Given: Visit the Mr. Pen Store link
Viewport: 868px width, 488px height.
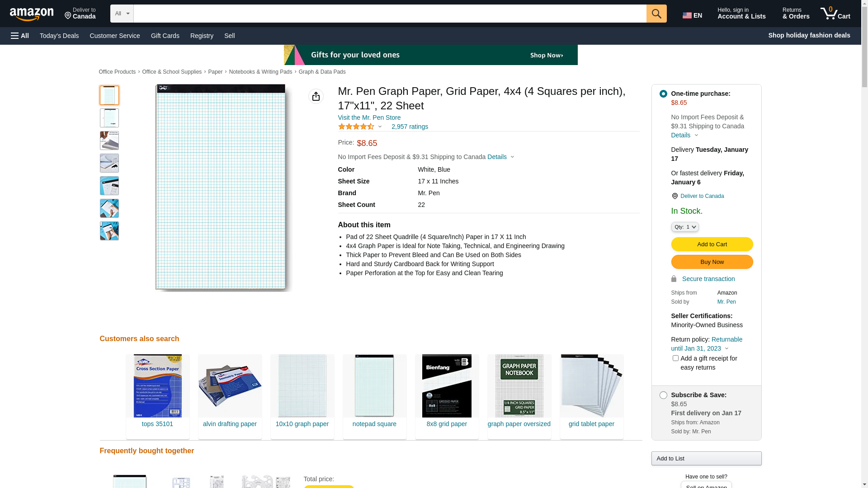Looking at the screenshot, I should coord(369,117).
